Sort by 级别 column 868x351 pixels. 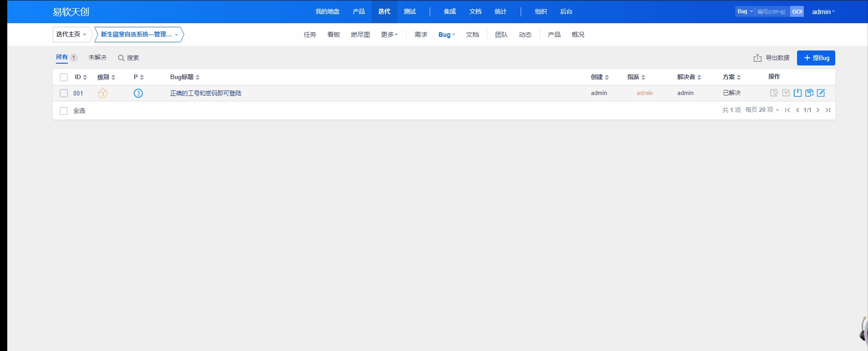pyautogui.click(x=113, y=77)
